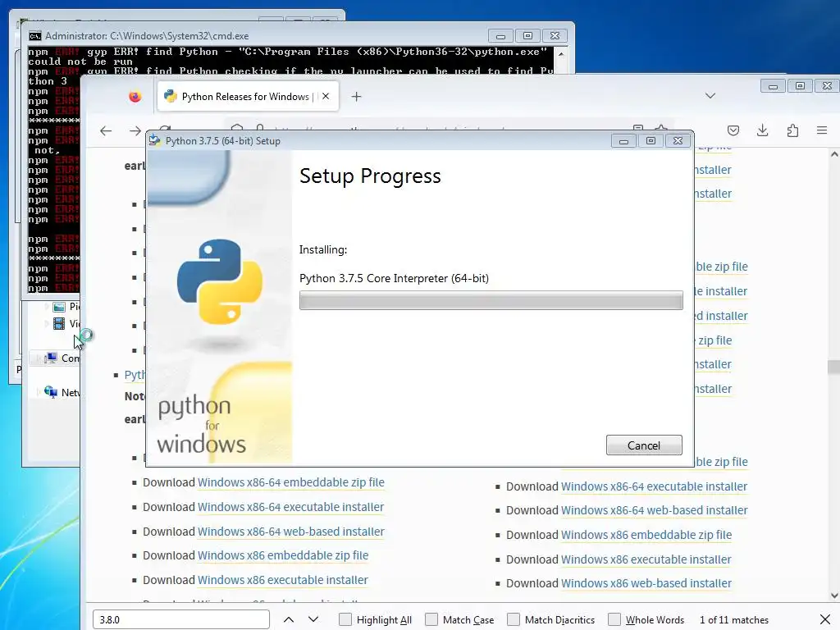This screenshot has width=840, height=630.
Task: Minimize the Python setup window
Action: click(623, 141)
